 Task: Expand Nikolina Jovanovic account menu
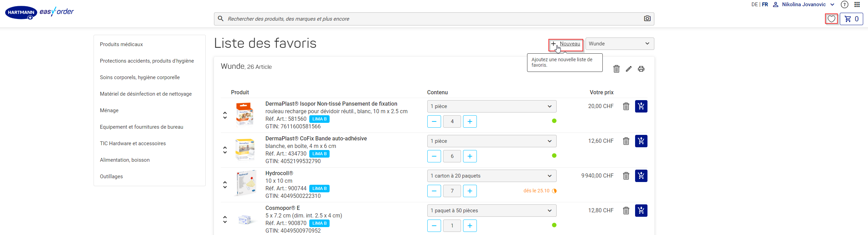point(803,4)
